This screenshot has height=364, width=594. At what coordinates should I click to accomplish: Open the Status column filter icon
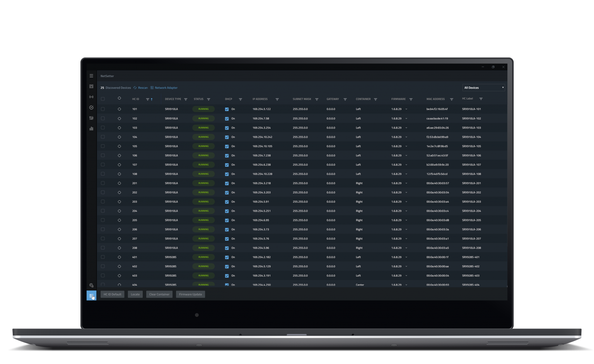point(208,99)
